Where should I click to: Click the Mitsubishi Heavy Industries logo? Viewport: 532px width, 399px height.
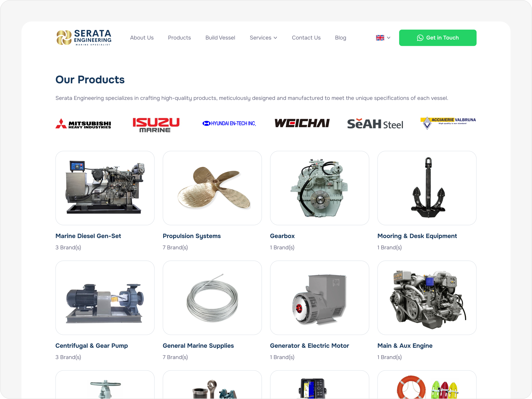pyautogui.click(x=83, y=124)
